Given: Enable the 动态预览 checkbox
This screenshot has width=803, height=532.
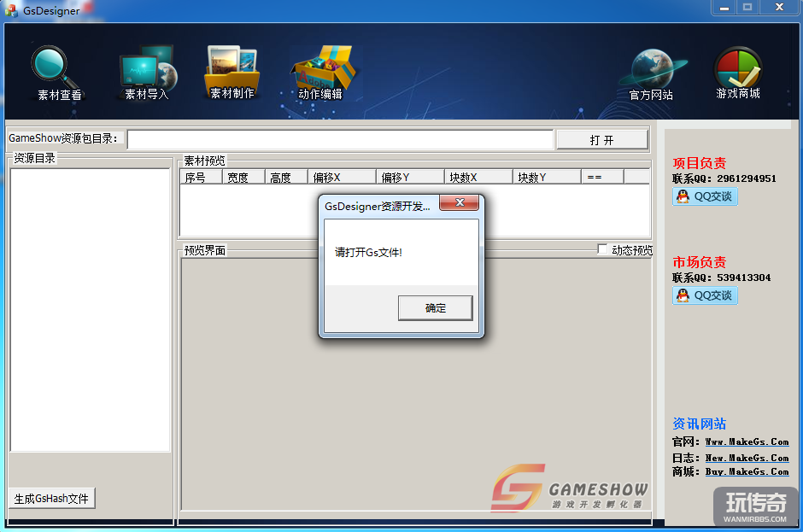Looking at the screenshot, I should click(x=603, y=249).
